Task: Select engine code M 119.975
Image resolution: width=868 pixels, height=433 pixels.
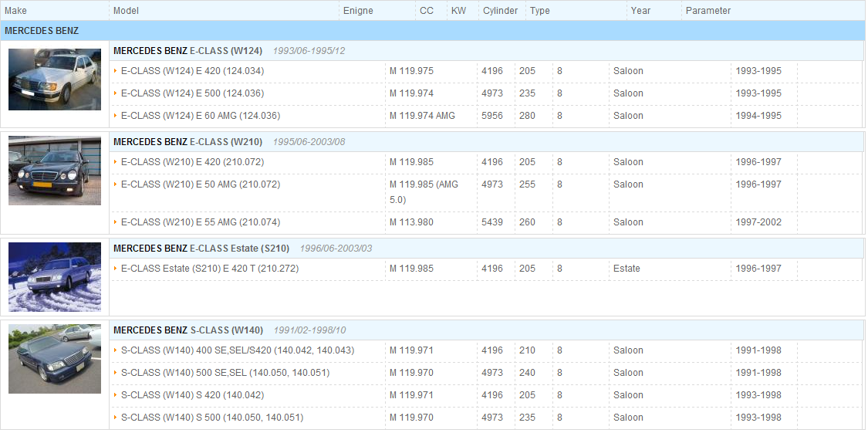Action: point(411,71)
